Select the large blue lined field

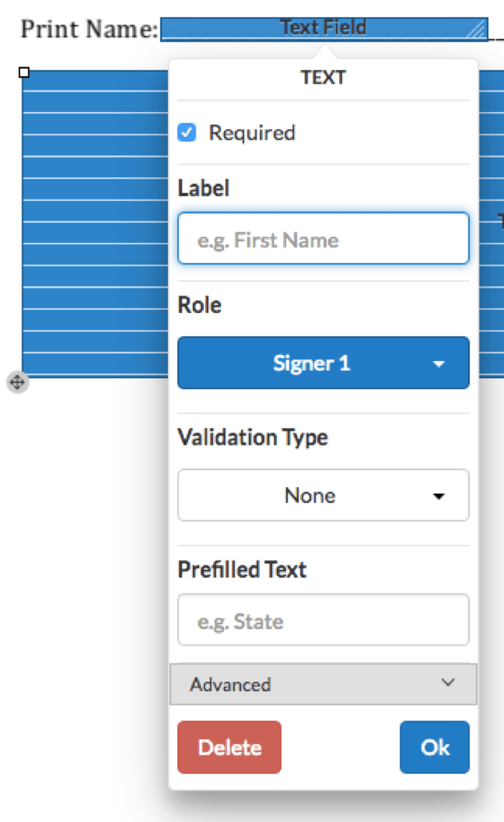93,224
